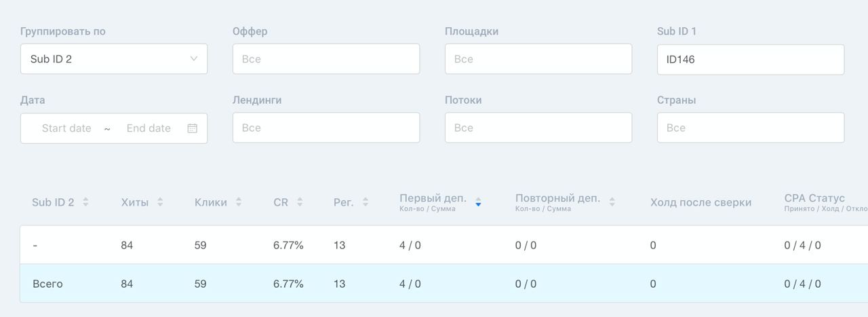Open the Страны filter dropdown
Viewport: 868px width, 317px height.
(x=751, y=128)
